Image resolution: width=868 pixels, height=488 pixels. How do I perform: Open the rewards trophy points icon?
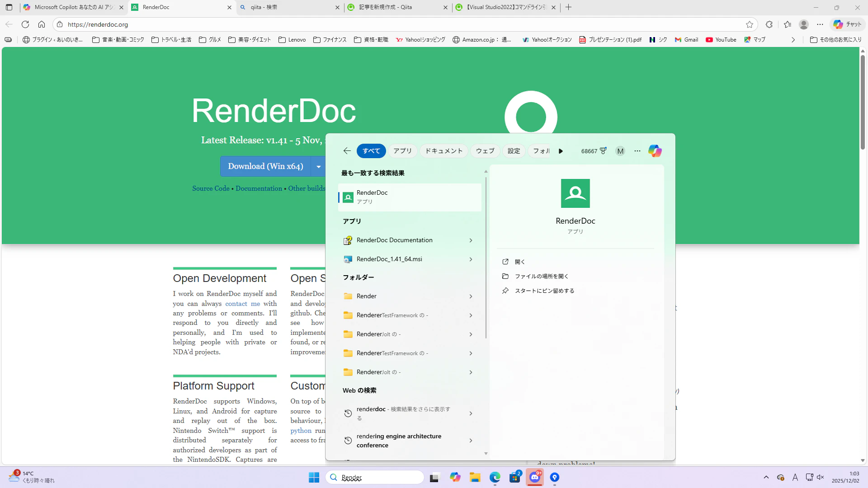click(x=603, y=151)
